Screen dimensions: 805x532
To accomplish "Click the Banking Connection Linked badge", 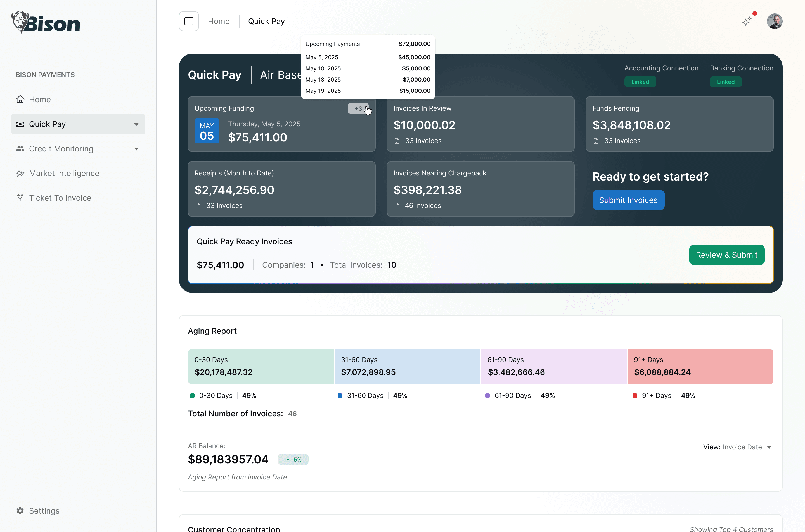I will coord(726,82).
